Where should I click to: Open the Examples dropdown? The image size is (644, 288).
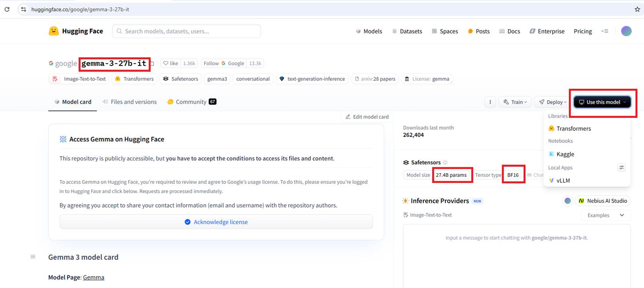(606, 215)
